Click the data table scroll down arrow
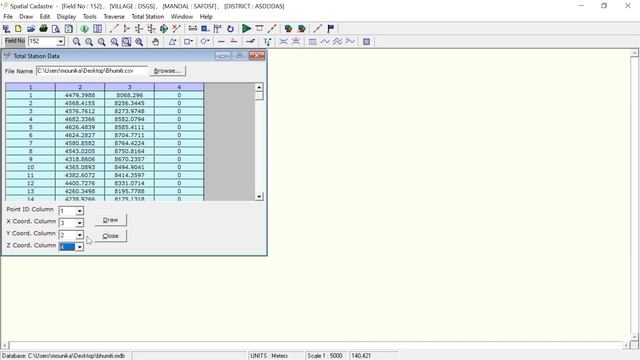Image resolution: width=640 pixels, height=360 pixels. click(259, 197)
